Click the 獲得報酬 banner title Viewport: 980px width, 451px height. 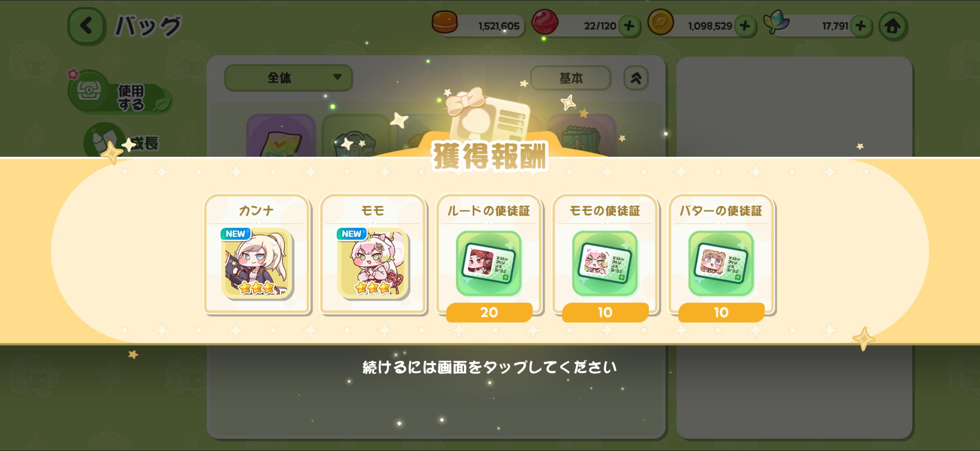click(490, 156)
